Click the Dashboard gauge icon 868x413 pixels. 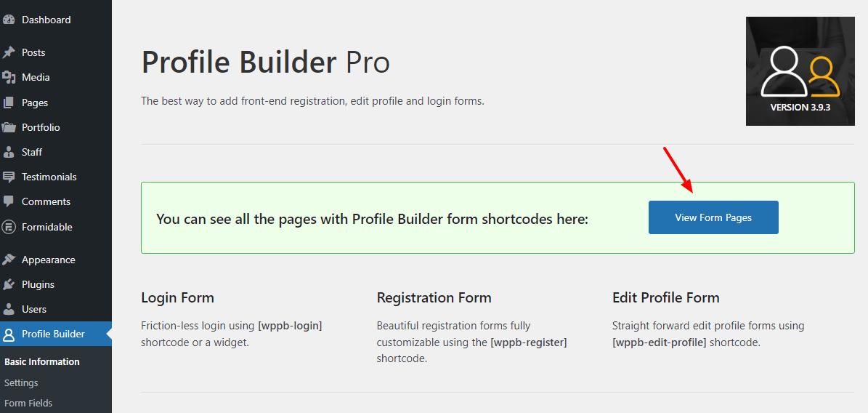coord(9,20)
